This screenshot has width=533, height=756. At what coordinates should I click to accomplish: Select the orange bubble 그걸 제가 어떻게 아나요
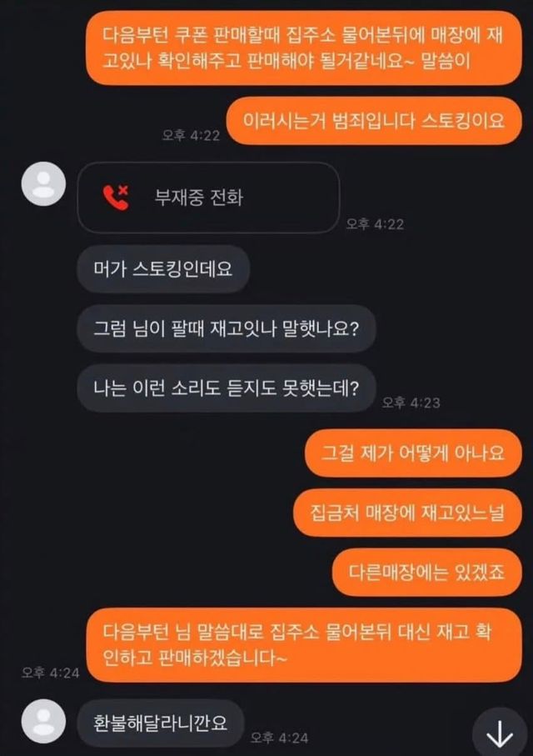point(413,453)
